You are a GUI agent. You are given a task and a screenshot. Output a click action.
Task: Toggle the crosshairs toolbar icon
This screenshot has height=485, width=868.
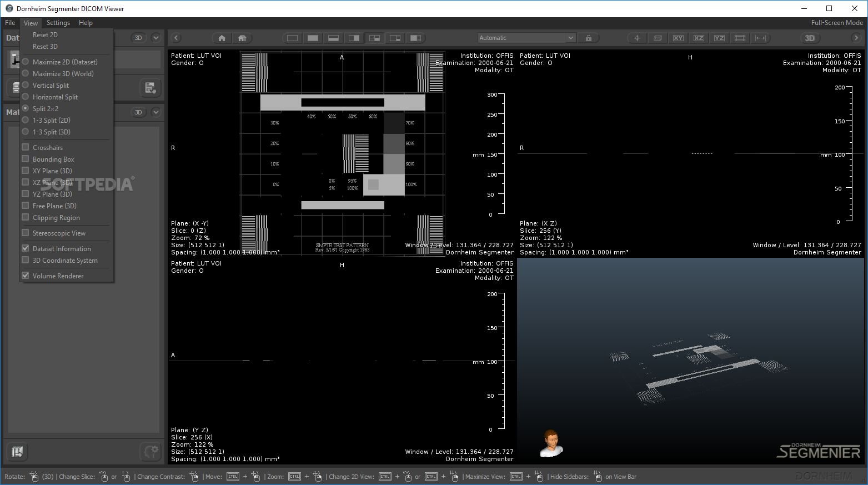(x=637, y=38)
